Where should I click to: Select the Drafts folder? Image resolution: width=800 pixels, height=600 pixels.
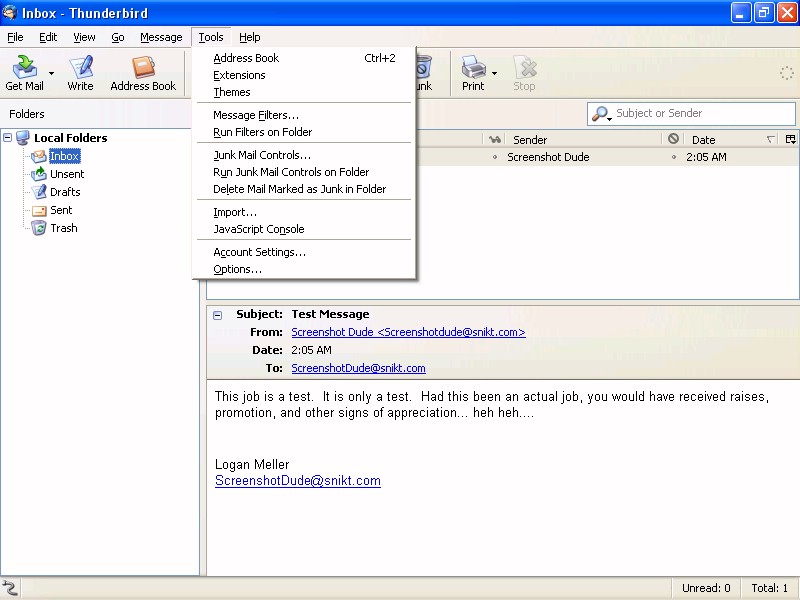(65, 192)
